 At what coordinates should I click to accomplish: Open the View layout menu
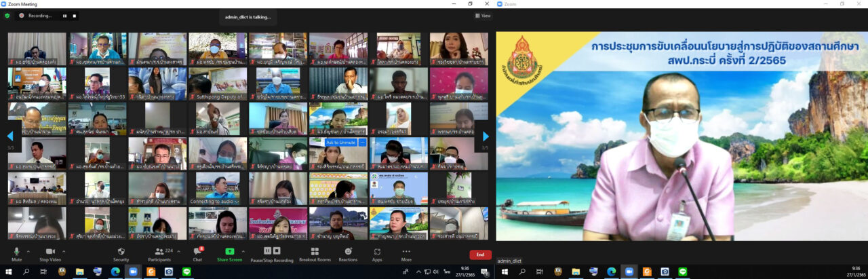(x=483, y=16)
